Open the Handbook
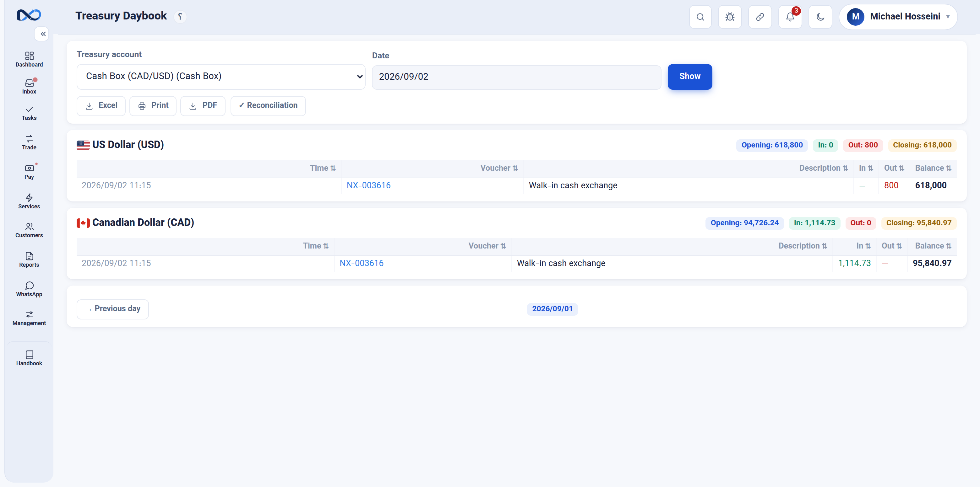The width and height of the screenshot is (980, 487). [29, 358]
